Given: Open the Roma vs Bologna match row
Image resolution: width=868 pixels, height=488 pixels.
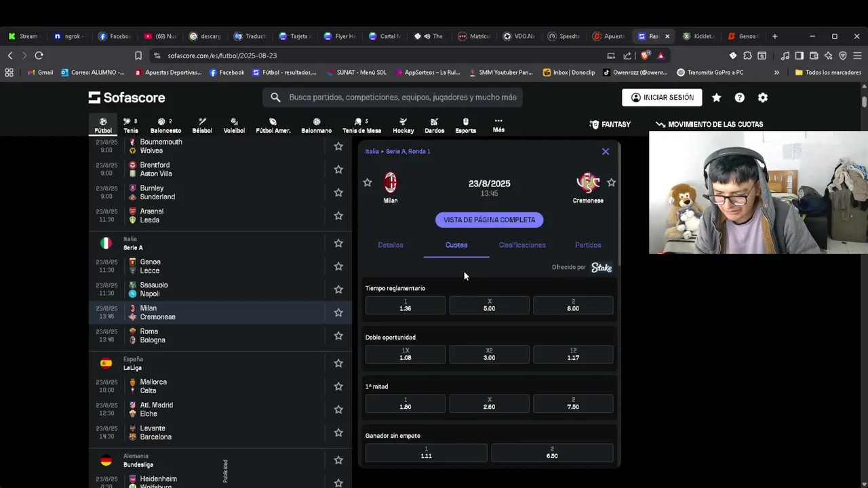Looking at the screenshot, I should (x=220, y=335).
